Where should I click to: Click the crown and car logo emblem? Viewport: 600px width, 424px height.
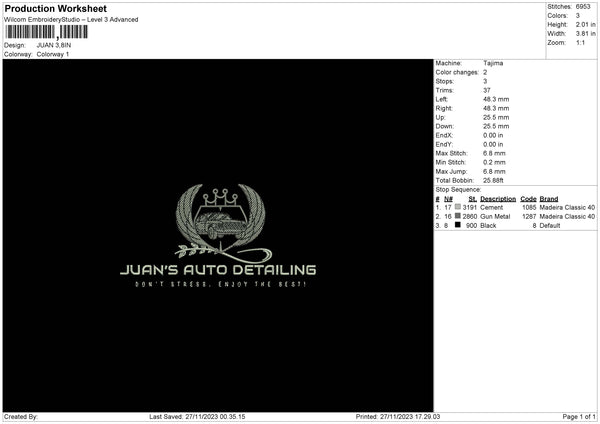coord(221,221)
